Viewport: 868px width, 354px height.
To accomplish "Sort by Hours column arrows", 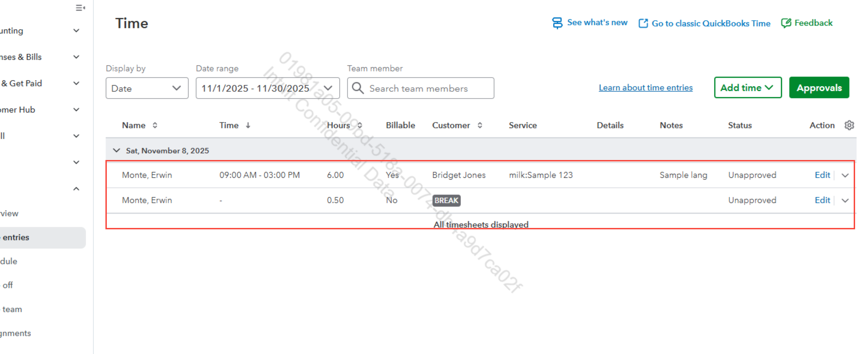I will (x=360, y=125).
